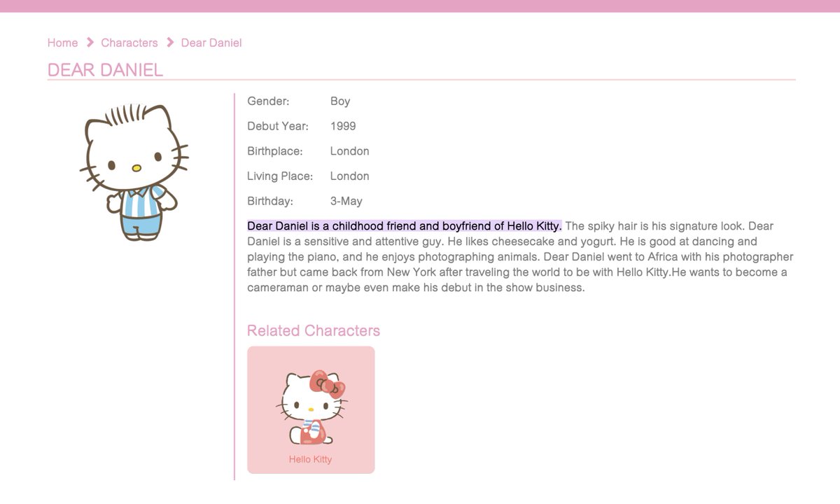This screenshot has height=504, width=840.
Task: Click the value 3-May
Action: 346,202
